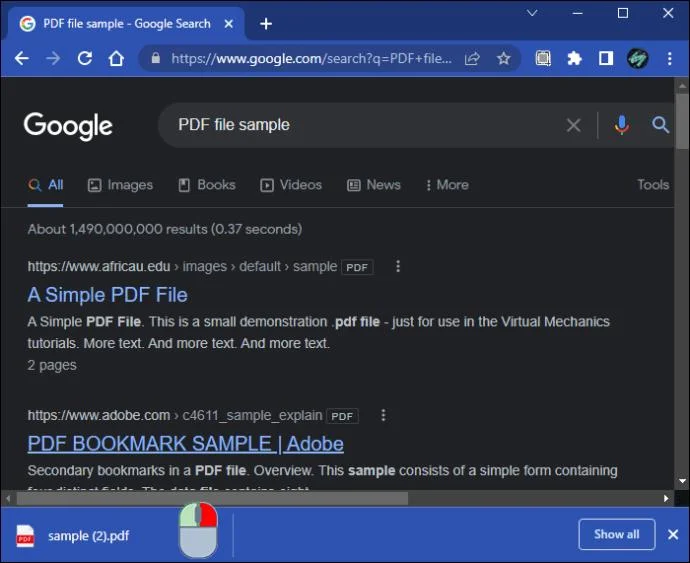Viewport: 690px width, 563px height.
Task: Reload the current page
Action: (x=84, y=58)
